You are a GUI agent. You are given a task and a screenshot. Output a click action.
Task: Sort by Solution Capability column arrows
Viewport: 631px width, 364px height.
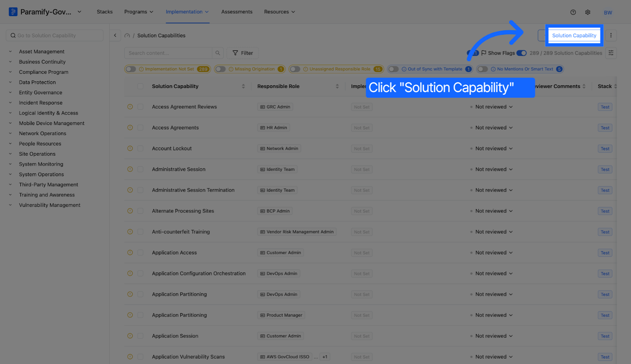tap(243, 86)
